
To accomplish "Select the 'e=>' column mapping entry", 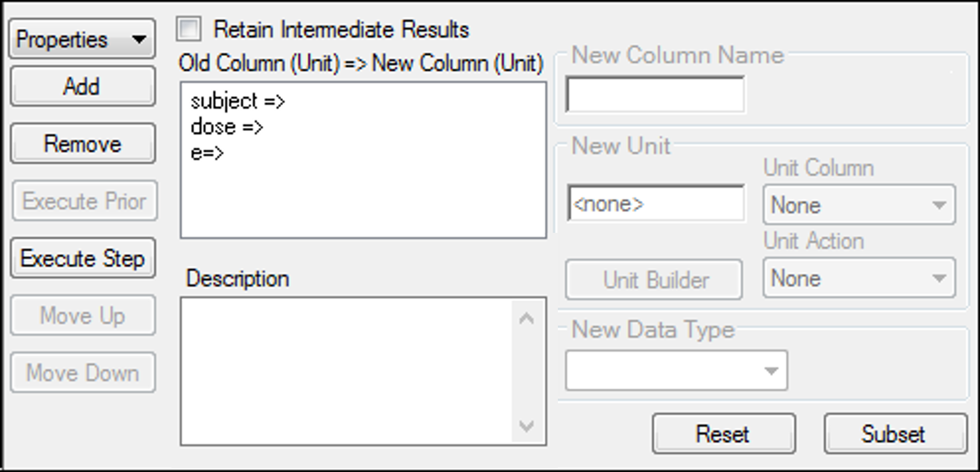I will [x=207, y=152].
